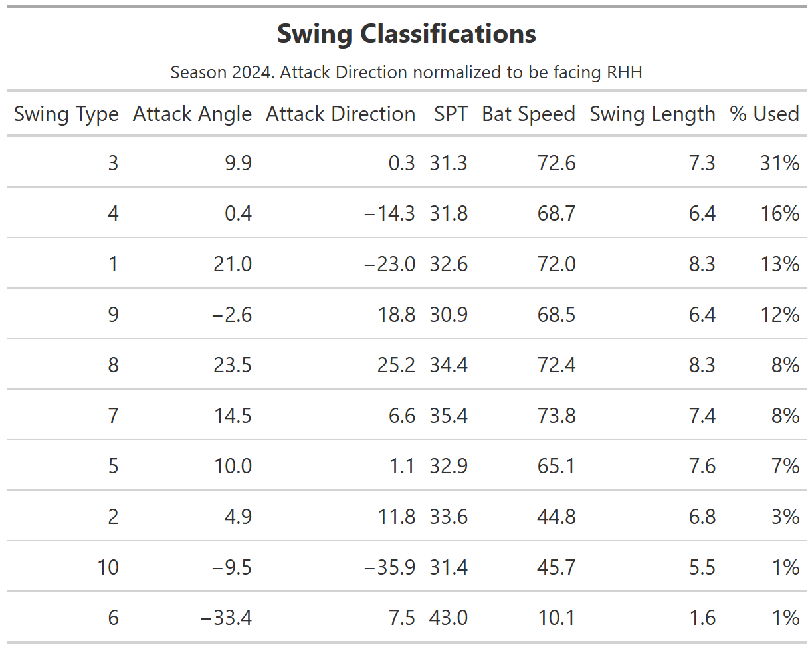Select bat speed value 73.8
Image resolution: width=812 pixels, height=649 pixels.
click(556, 416)
